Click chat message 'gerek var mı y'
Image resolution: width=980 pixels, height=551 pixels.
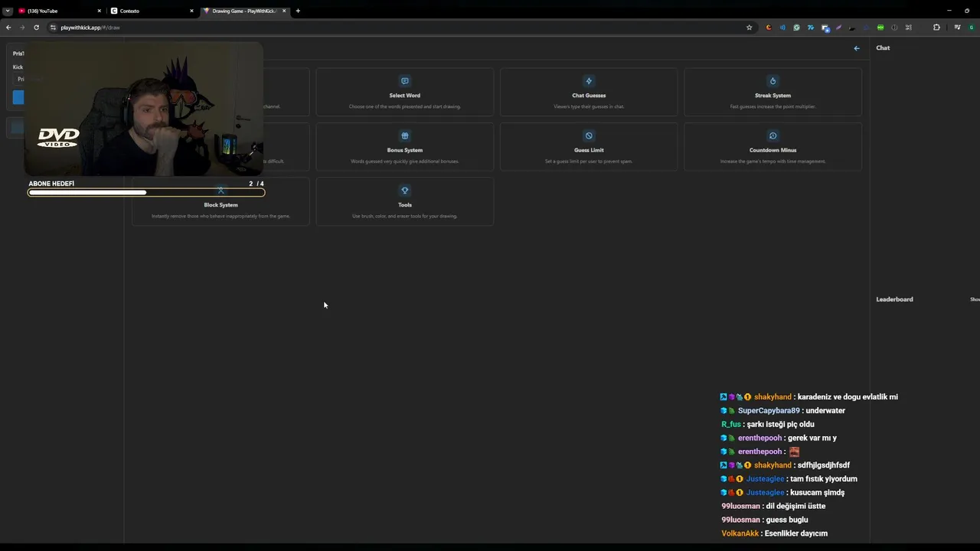[x=812, y=439]
